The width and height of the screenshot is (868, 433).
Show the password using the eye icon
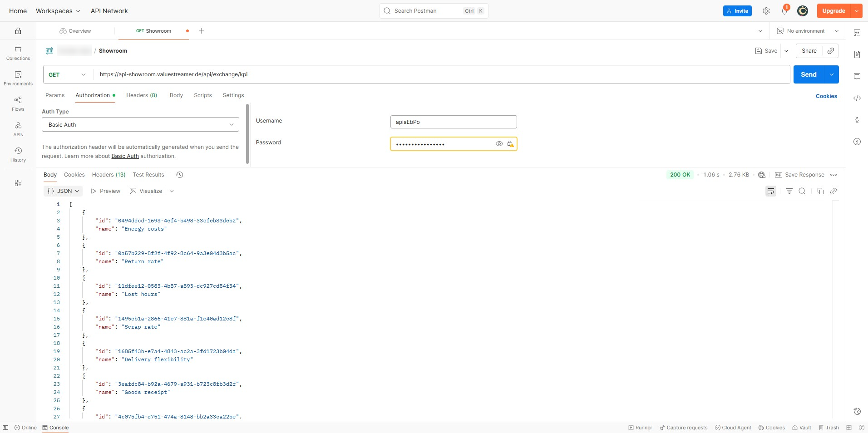tap(499, 144)
